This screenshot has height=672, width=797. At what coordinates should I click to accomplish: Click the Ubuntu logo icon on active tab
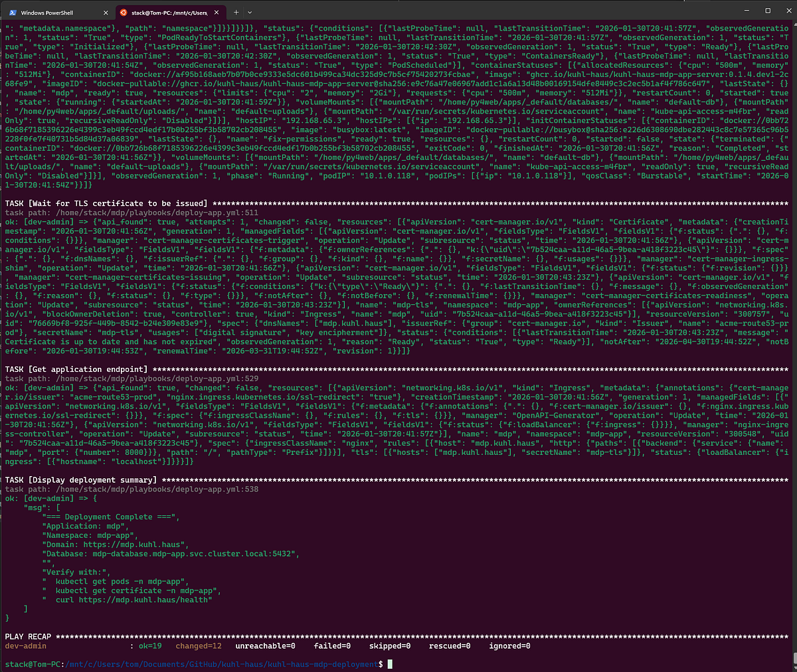pos(123,13)
